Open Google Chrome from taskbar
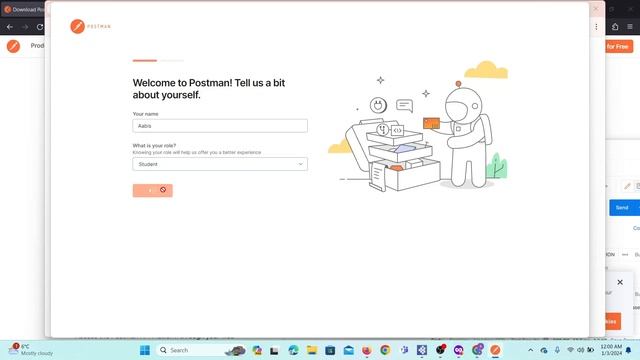 [385, 350]
